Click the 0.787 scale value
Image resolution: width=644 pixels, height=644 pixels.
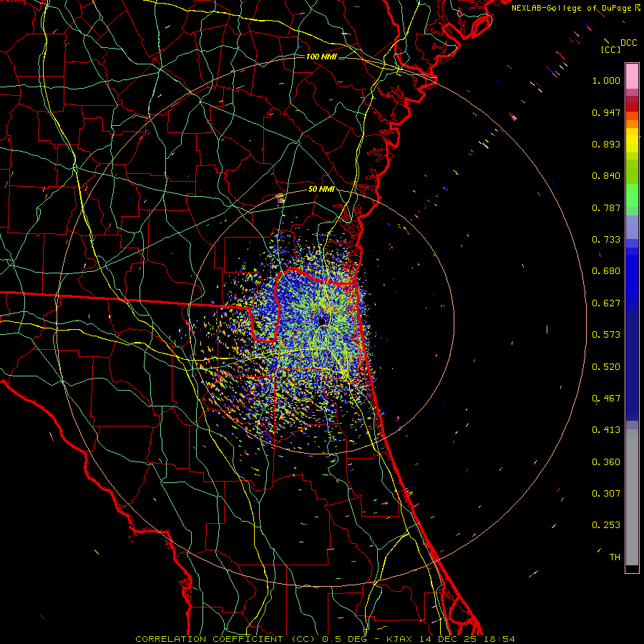click(x=606, y=208)
